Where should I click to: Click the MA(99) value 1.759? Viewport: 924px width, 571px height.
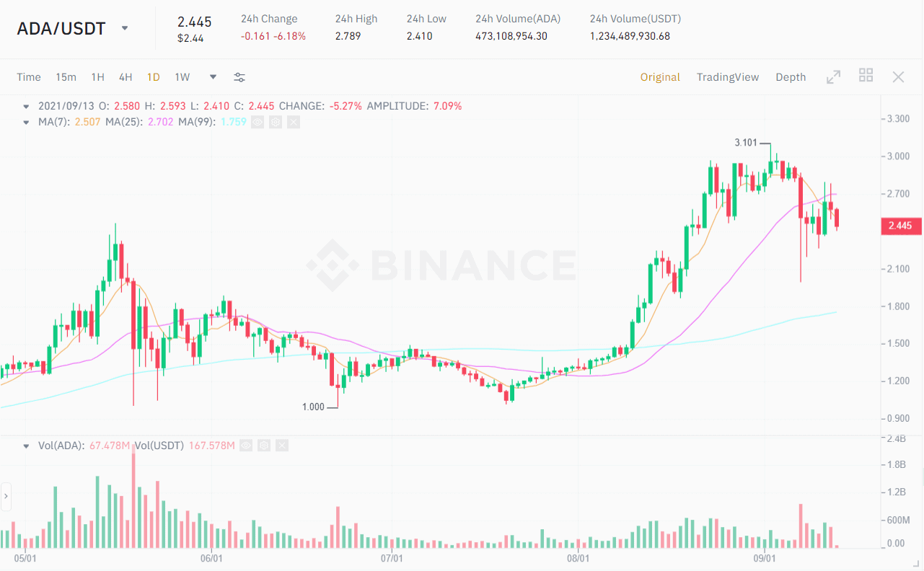tap(233, 122)
